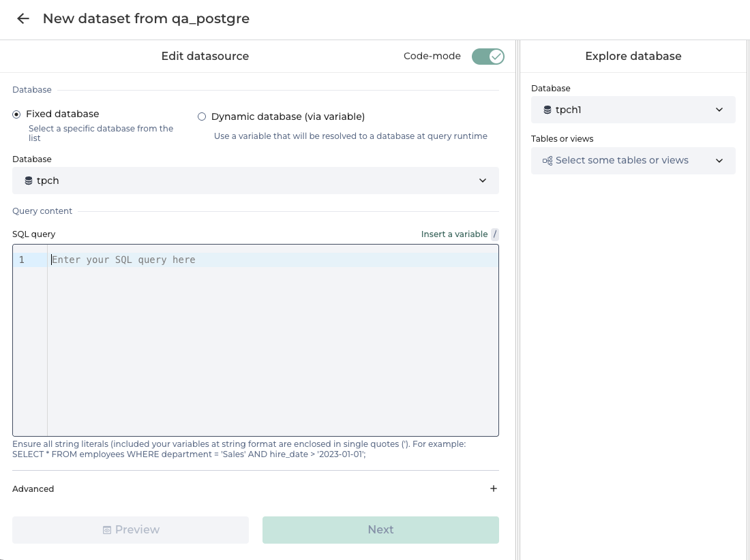750x560 pixels.
Task: Click the Edit datasource panel header
Action: pos(205,57)
